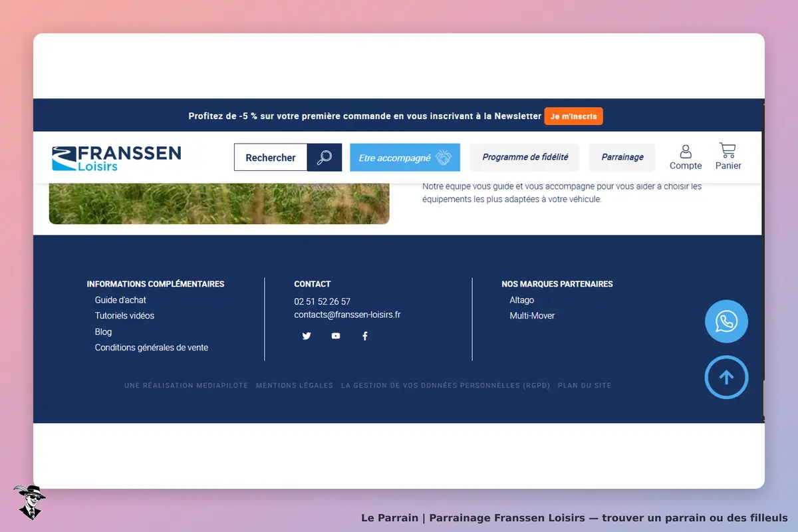Click the newsletter -5 % promo text
This screenshot has width=798, height=532.
coord(365,116)
